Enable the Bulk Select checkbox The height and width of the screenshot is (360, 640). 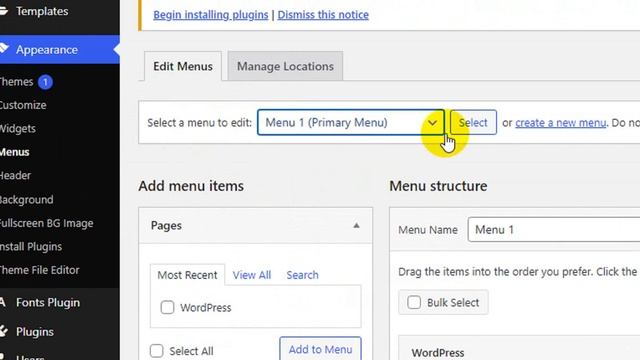[414, 302]
